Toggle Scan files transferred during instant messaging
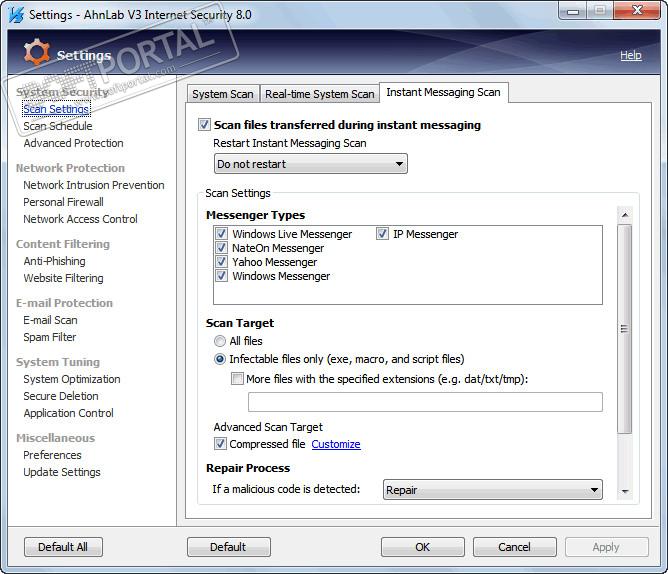Image resolution: width=668 pixels, height=574 pixels. [x=204, y=125]
